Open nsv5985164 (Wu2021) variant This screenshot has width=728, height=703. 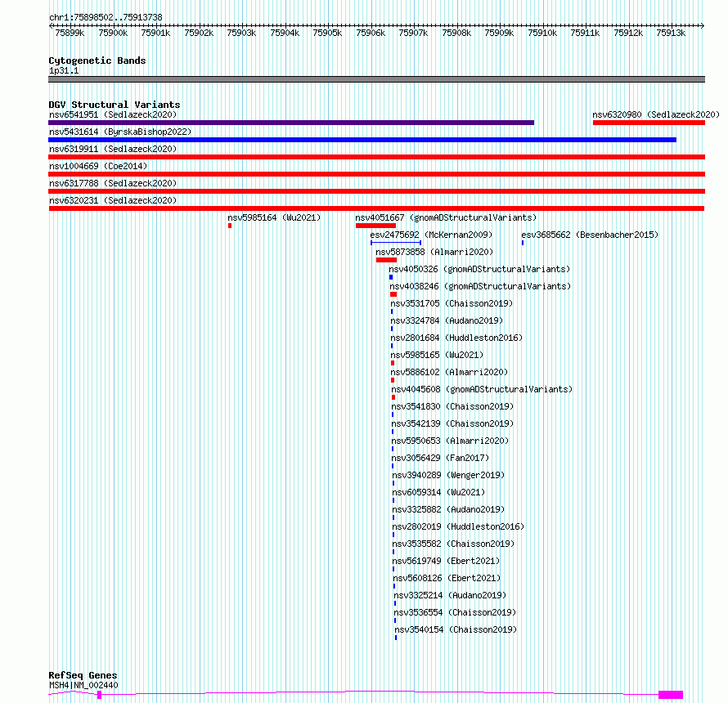pos(274,217)
